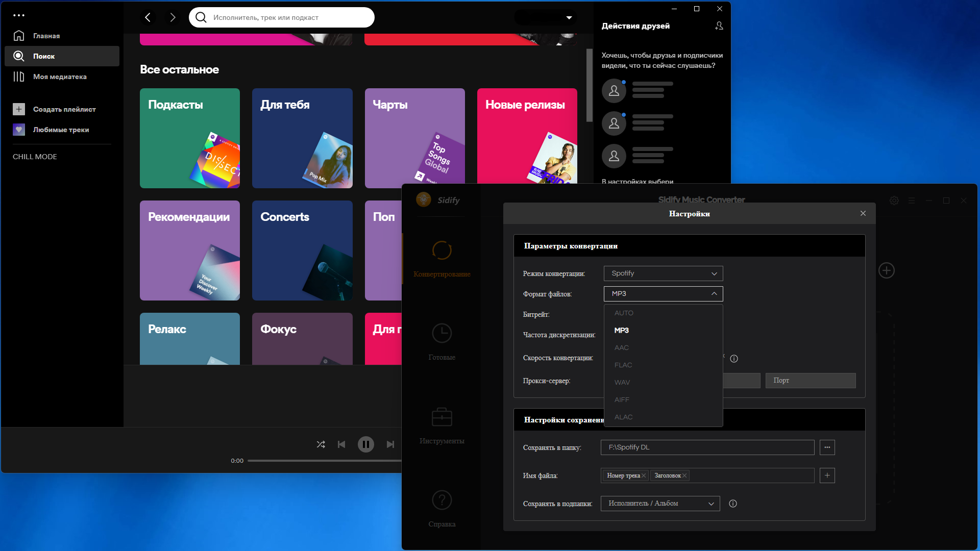Open the Concerts category card
The width and height of the screenshot is (980, 551).
(302, 251)
